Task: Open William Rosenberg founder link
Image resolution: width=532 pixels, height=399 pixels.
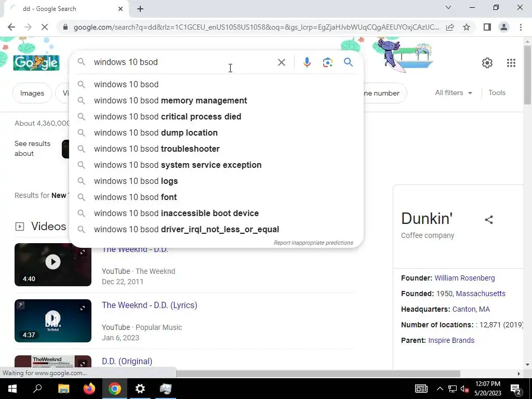Action: pos(464,278)
